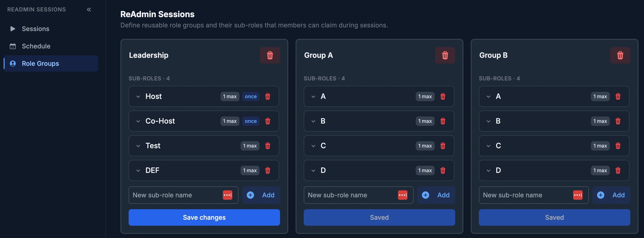
Task: Open the Schedule page
Action: tap(51, 46)
